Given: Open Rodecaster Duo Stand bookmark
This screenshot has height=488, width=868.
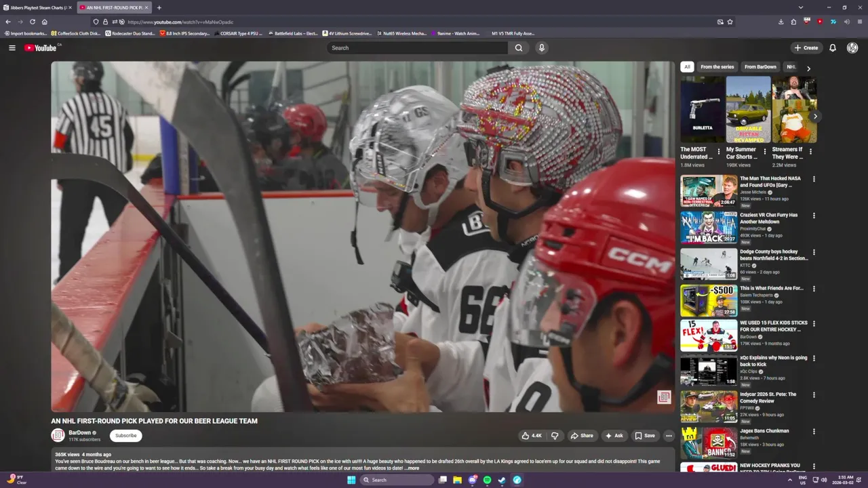Looking at the screenshot, I should tap(130, 33).
